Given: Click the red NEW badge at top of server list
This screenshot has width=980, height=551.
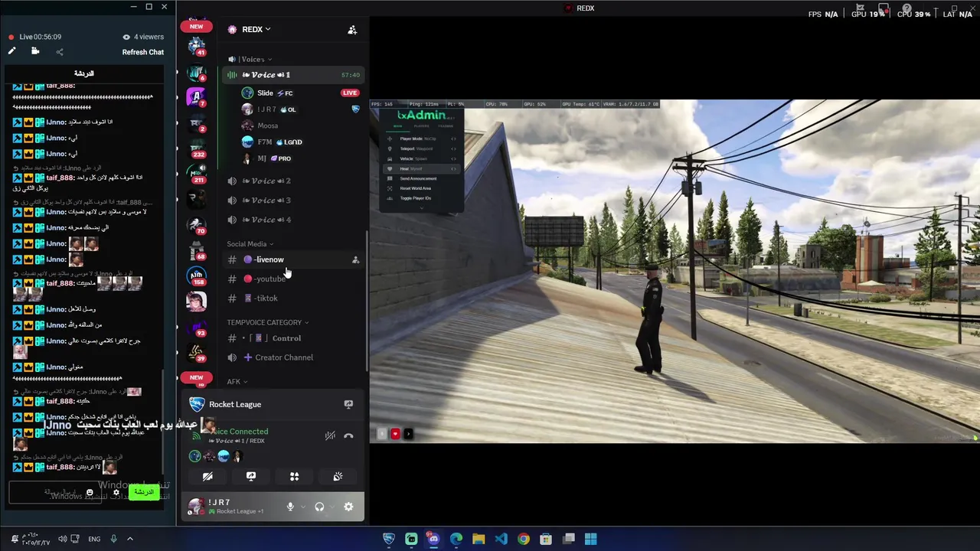Looking at the screenshot, I should [196, 26].
